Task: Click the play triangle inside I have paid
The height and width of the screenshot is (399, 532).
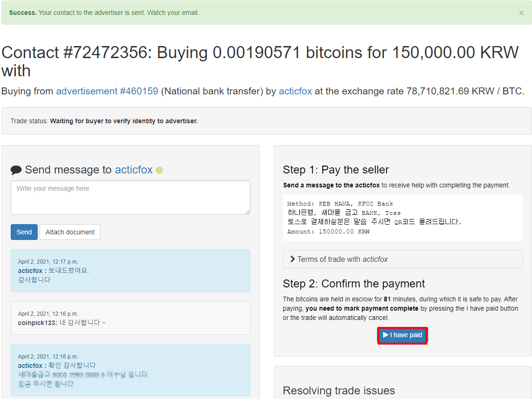Action: tap(386, 335)
